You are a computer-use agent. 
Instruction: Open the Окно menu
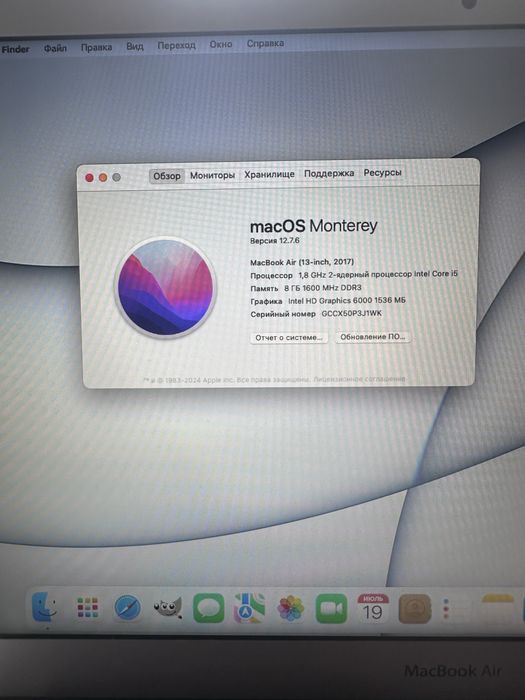[x=221, y=44]
